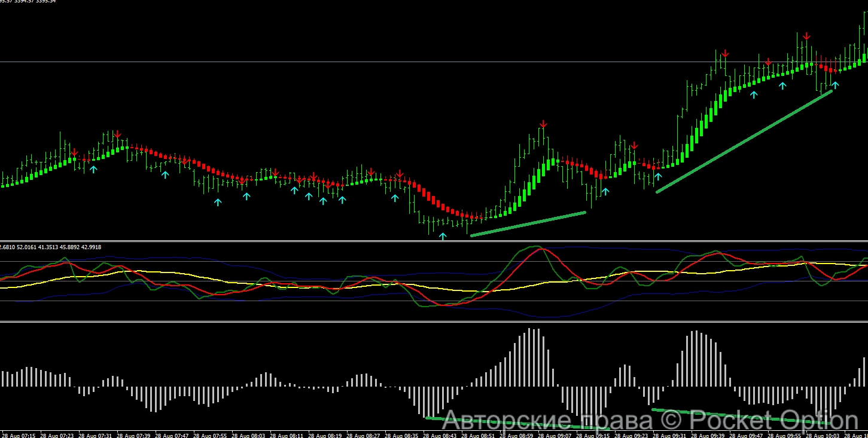
Task: Click the 28 Aug 07:15 time label
Action: pyautogui.click(x=19, y=435)
